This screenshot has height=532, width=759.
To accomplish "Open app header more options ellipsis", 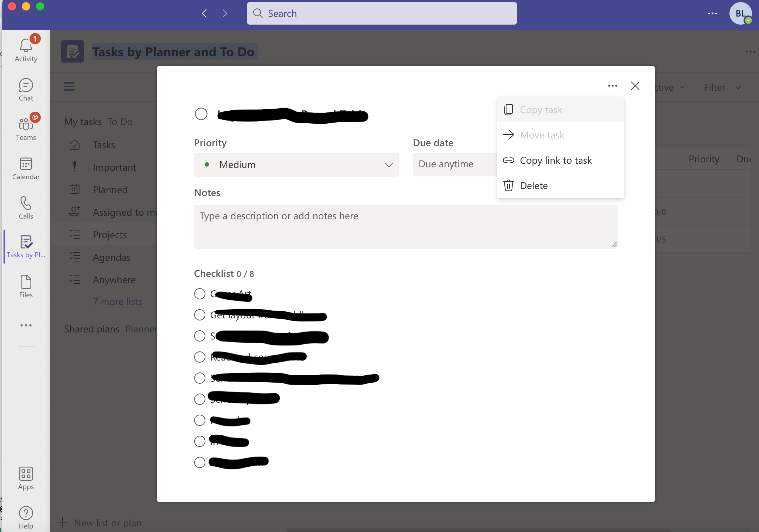I will (750, 52).
